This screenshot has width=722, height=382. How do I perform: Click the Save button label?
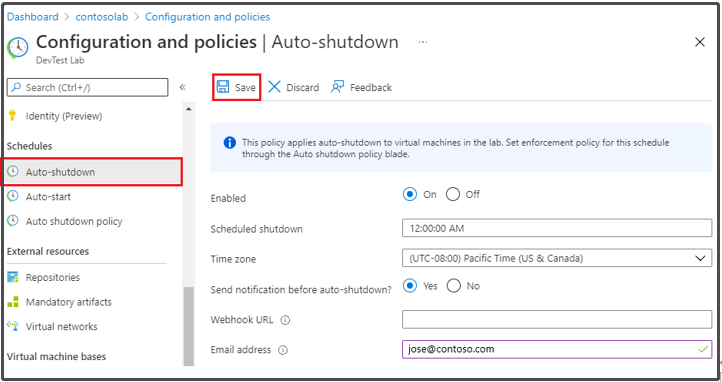tap(245, 87)
